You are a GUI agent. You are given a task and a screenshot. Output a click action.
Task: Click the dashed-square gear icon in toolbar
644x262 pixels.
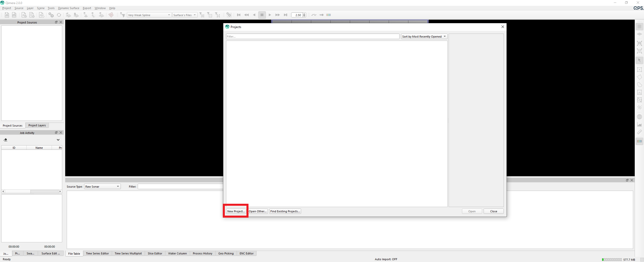(x=229, y=15)
